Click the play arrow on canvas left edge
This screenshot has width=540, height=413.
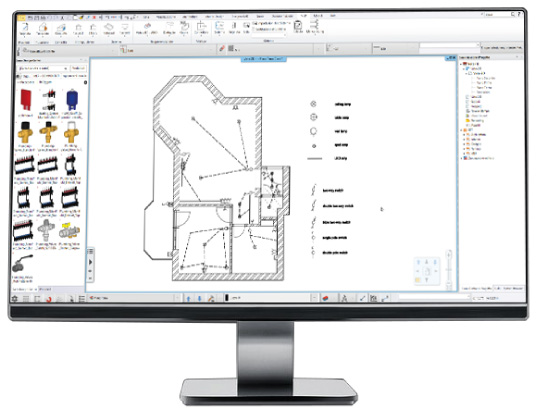(91, 262)
